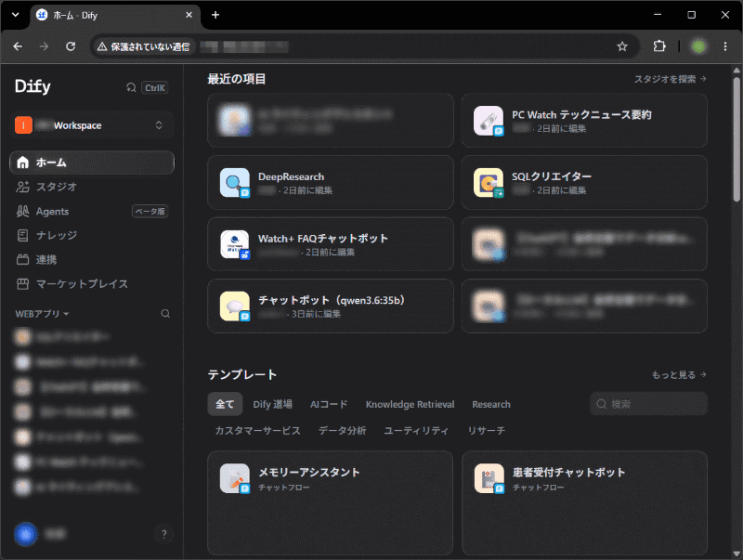The width and height of the screenshot is (743, 560).
Task: Open the Home item in sidebar
Action: [x=92, y=163]
